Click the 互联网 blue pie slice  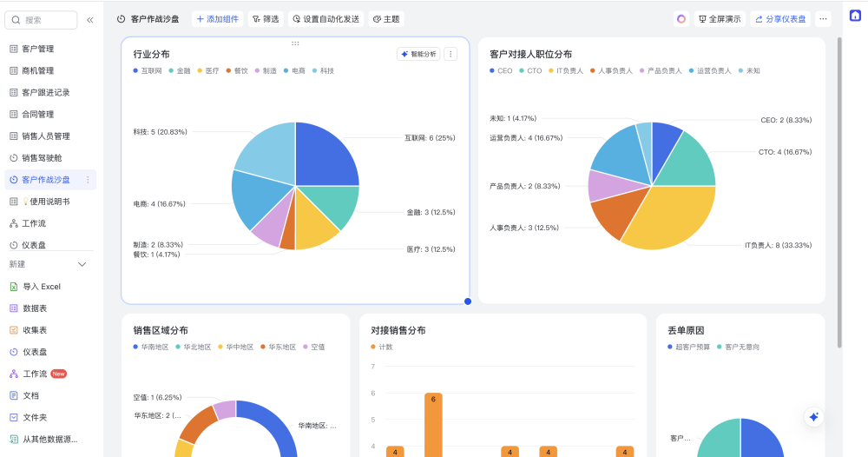point(324,158)
